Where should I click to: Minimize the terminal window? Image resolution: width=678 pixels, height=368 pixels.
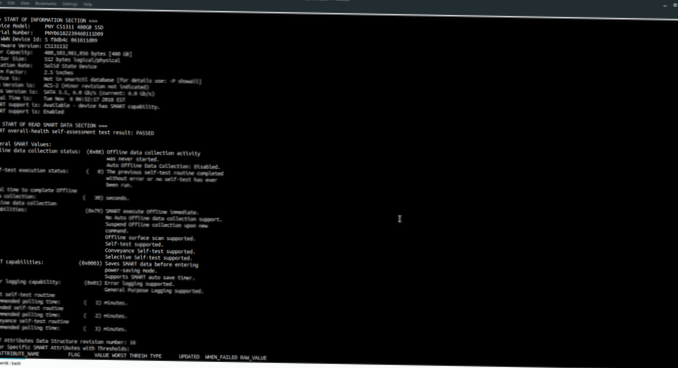(x=665, y=5)
